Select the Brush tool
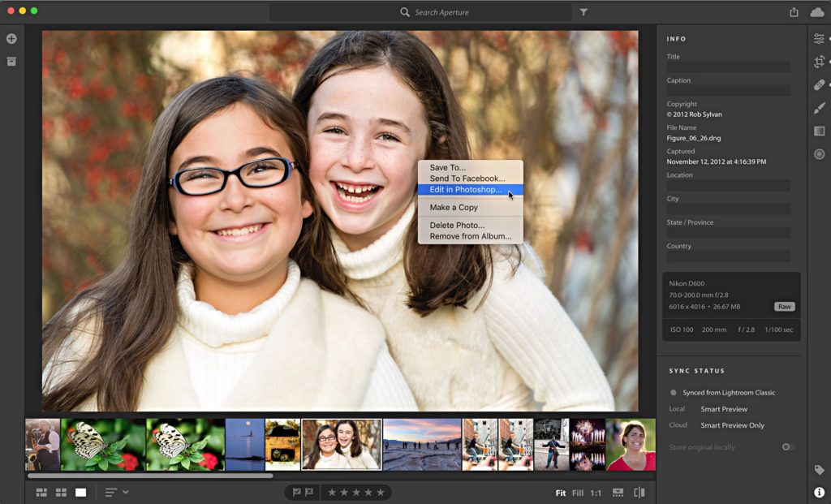Image resolution: width=831 pixels, height=504 pixels. pyautogui.click(x=819, y=108)
